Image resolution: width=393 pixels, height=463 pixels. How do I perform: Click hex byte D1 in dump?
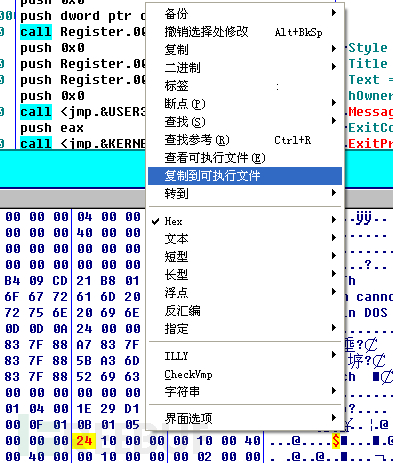tap(132, 409)
